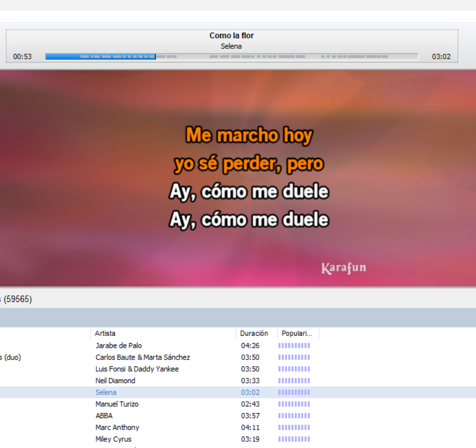The width and height of the screenshot is (476, 448).
Task: Click the 03:19 duration cell
Action: (250, 439)
